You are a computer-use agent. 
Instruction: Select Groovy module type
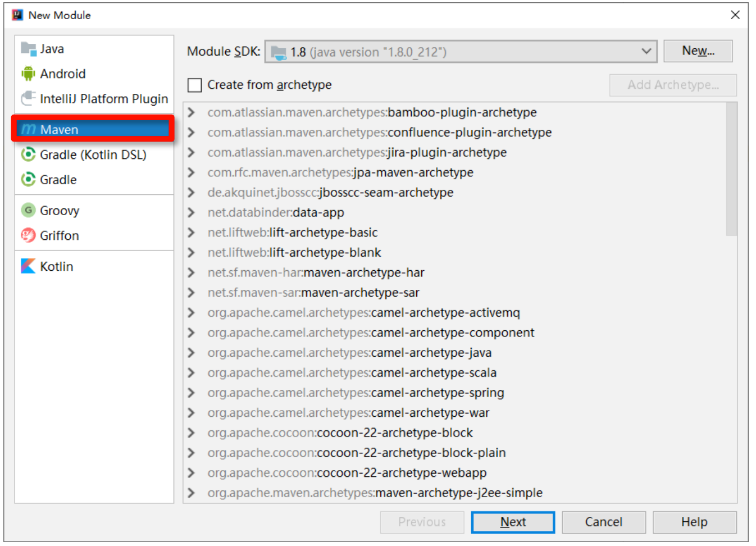tap(94, 210)
